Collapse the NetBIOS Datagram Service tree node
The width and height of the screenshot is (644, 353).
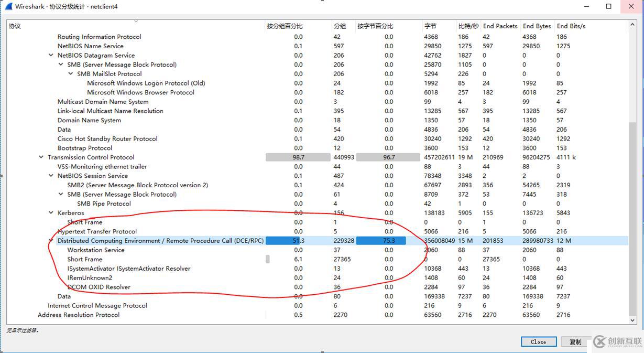coord(51,55)
